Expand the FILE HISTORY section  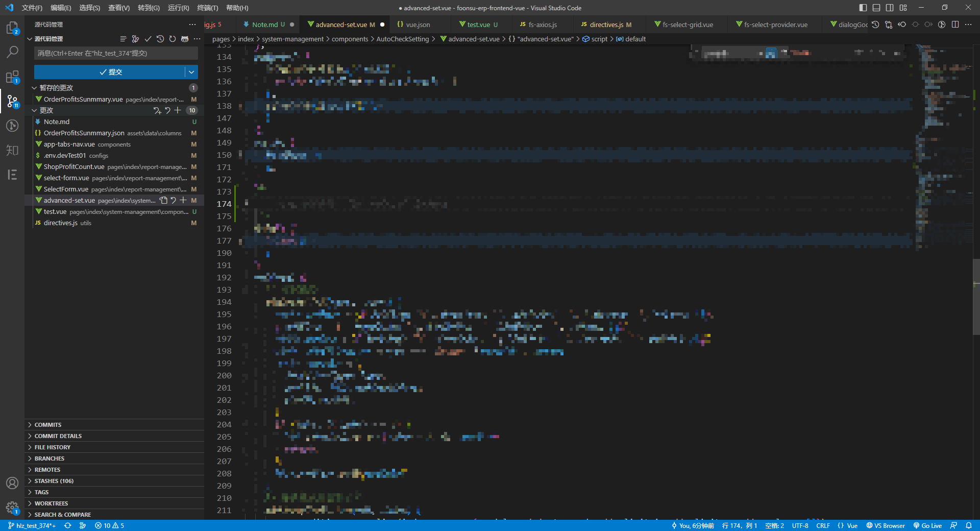tap(114, 447)
